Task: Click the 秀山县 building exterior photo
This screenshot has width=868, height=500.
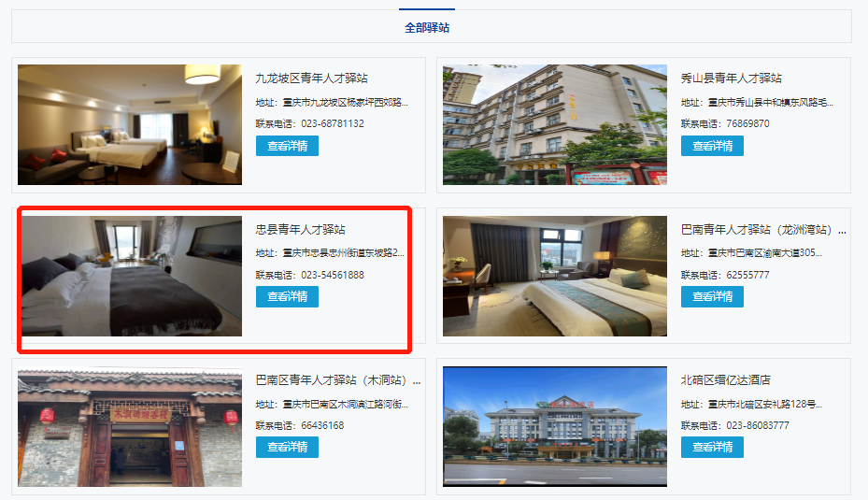Action: coord(555,124)
